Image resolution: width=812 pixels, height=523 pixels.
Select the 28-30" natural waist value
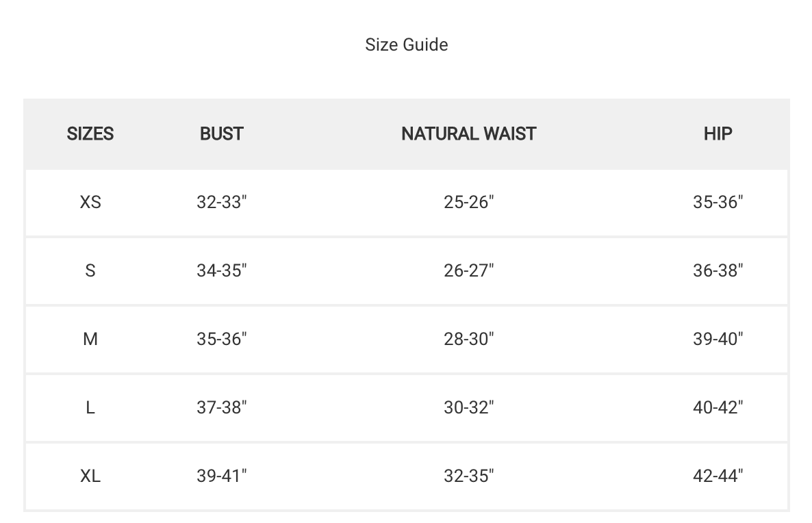(468, 339)
